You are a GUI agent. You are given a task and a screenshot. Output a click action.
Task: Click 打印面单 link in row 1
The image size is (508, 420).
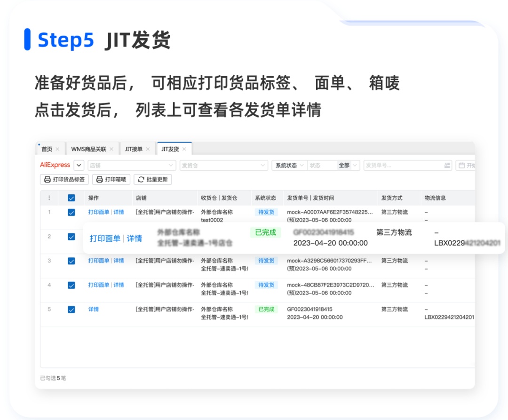[99, 212]
